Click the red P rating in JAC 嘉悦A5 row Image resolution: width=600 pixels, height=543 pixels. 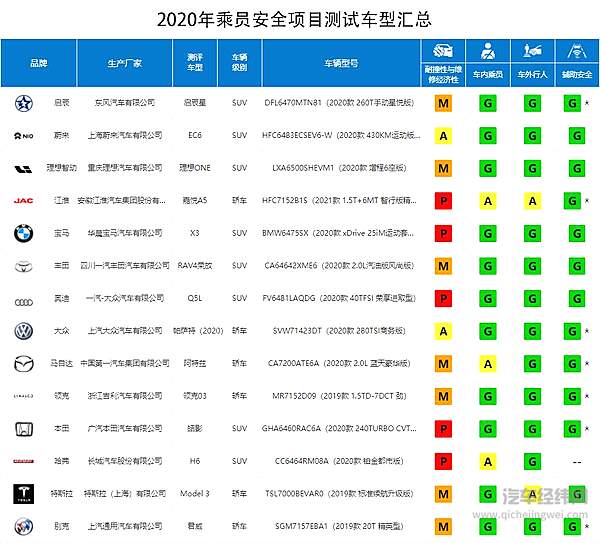click(443, 201)
